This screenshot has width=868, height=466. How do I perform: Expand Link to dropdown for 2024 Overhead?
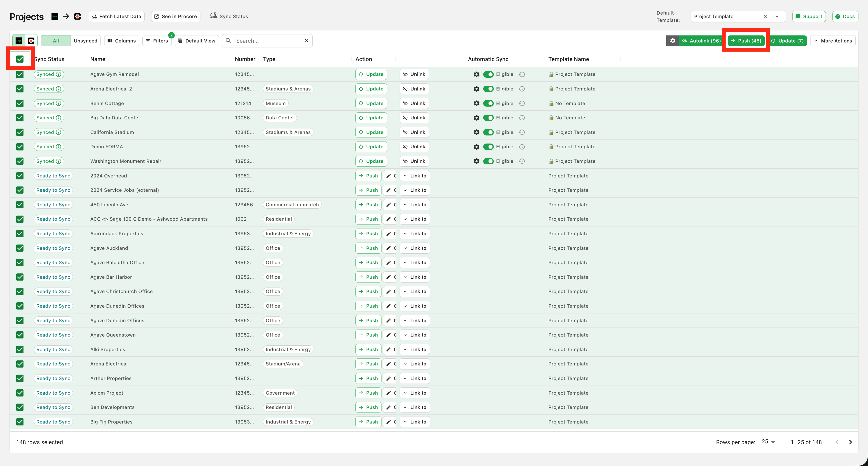click(x=414, y=176)
